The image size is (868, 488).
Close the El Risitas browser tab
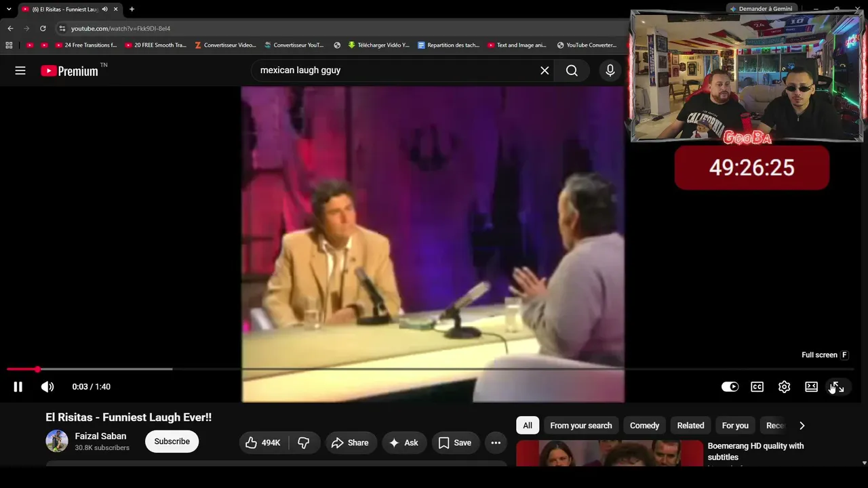(116, 9)
